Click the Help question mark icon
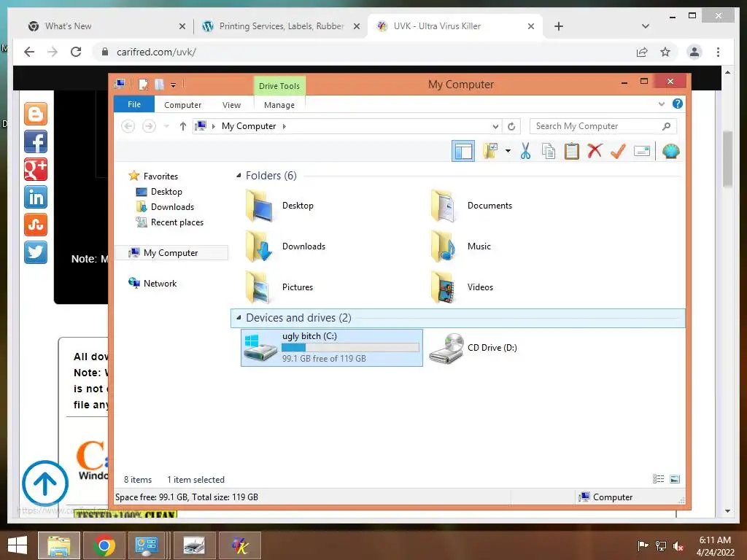Viewport: 747px width, 560px height. [x=678, y=104]
